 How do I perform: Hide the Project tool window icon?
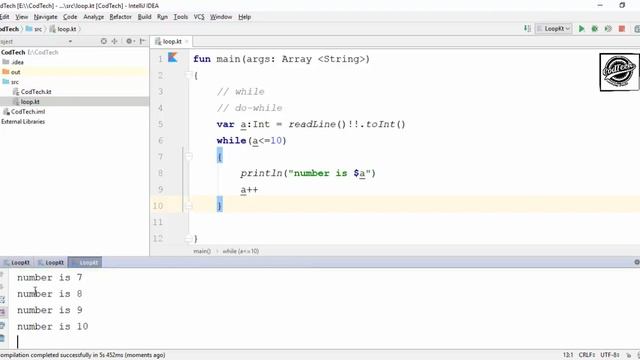pyautogui.click(x=142, y=41)
